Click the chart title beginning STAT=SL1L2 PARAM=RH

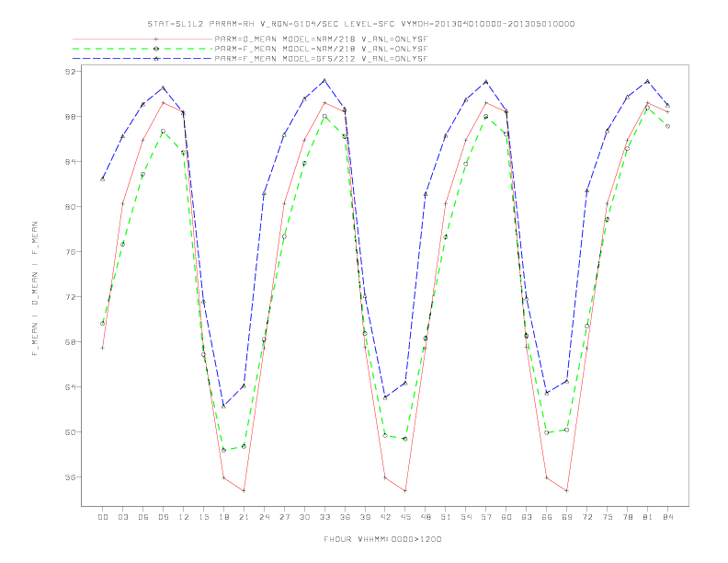pos(360,24)
